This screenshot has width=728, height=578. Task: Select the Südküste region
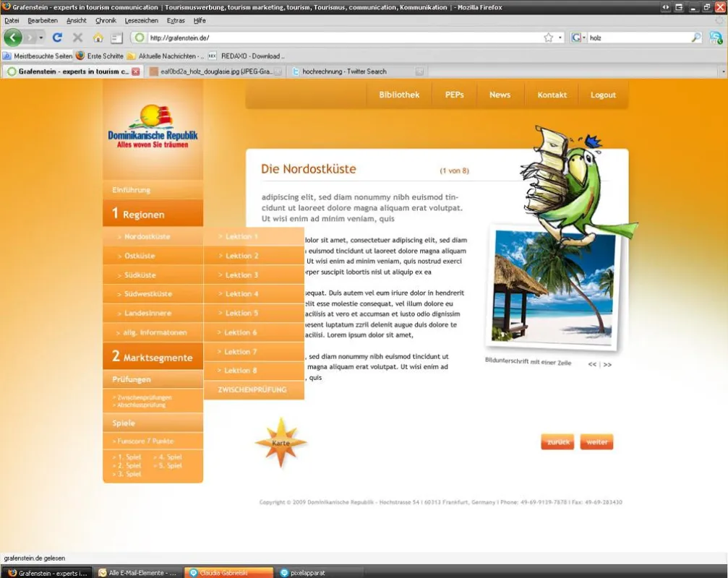point(153,275)
